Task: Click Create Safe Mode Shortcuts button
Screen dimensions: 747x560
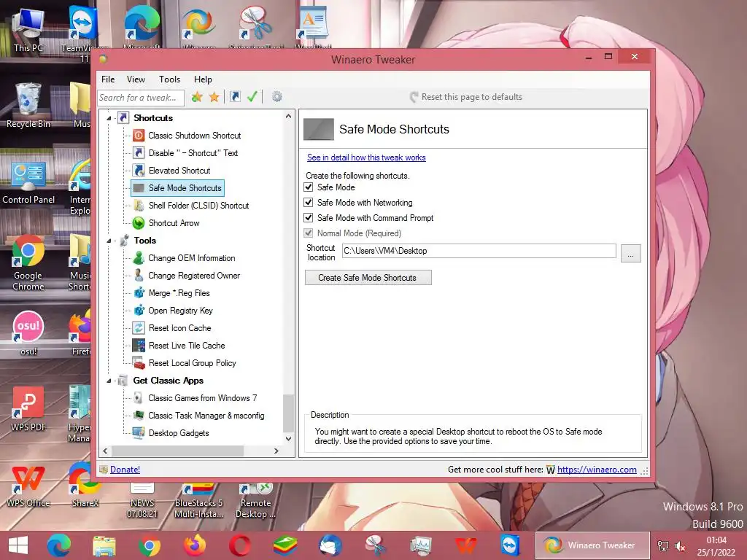Action: [x=368, y=278]
